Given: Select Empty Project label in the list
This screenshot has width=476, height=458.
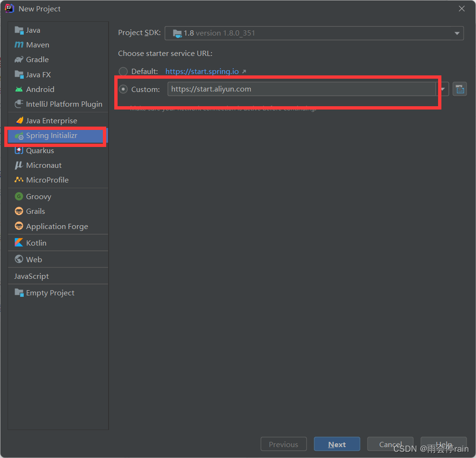Looking at the screenshot, I should pyautogui.click(x=50, y=293).
